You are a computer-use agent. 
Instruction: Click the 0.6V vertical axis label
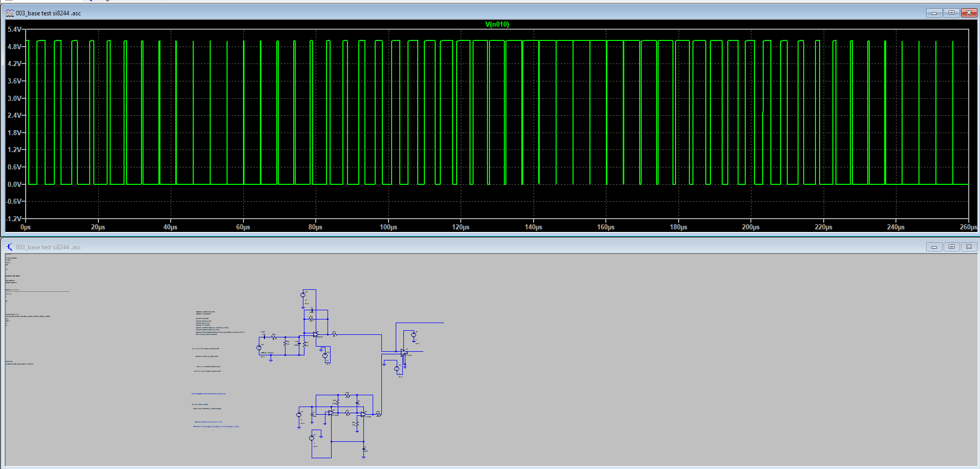[x=14, y=167]
